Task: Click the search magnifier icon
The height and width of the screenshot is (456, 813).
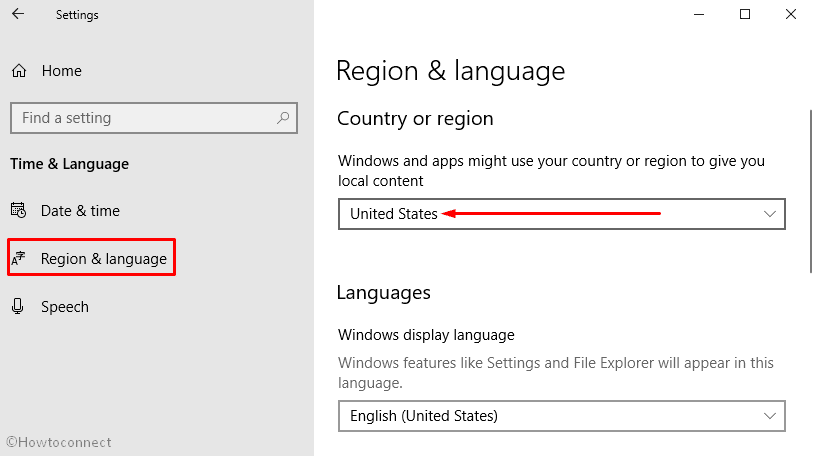Action: pyautogui.click(x=283, y=118)
